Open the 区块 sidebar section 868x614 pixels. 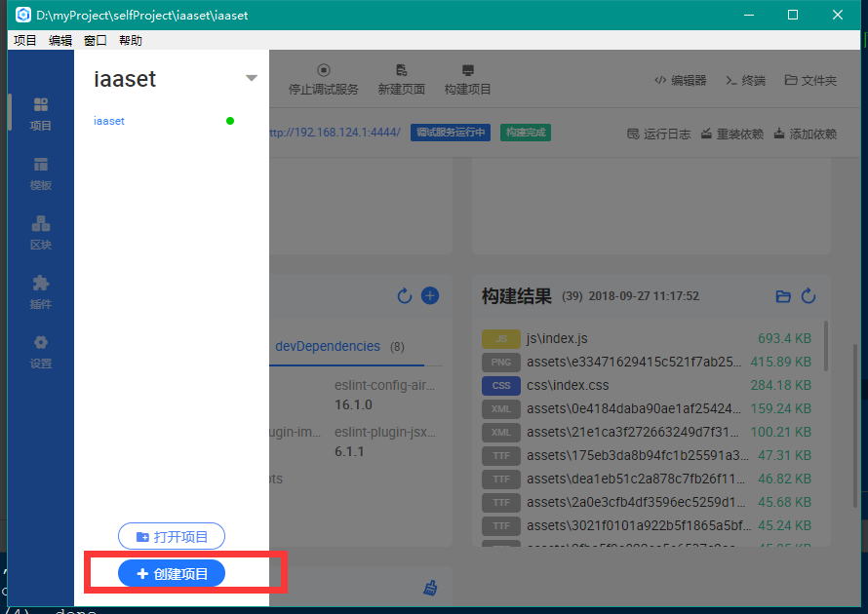coord(40,233)
